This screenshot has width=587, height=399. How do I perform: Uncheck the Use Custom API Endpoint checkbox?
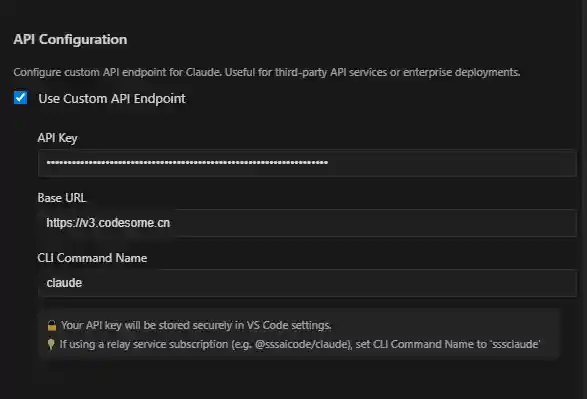[x=21, y=98]
